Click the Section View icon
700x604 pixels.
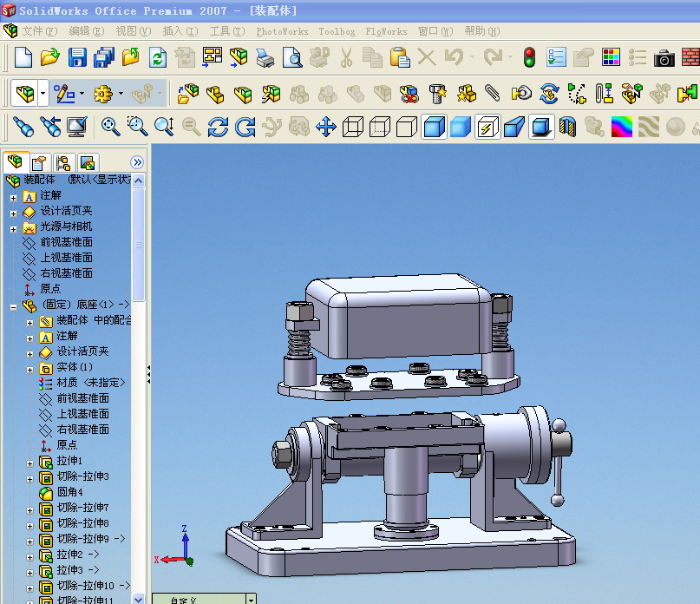point(567,127)
